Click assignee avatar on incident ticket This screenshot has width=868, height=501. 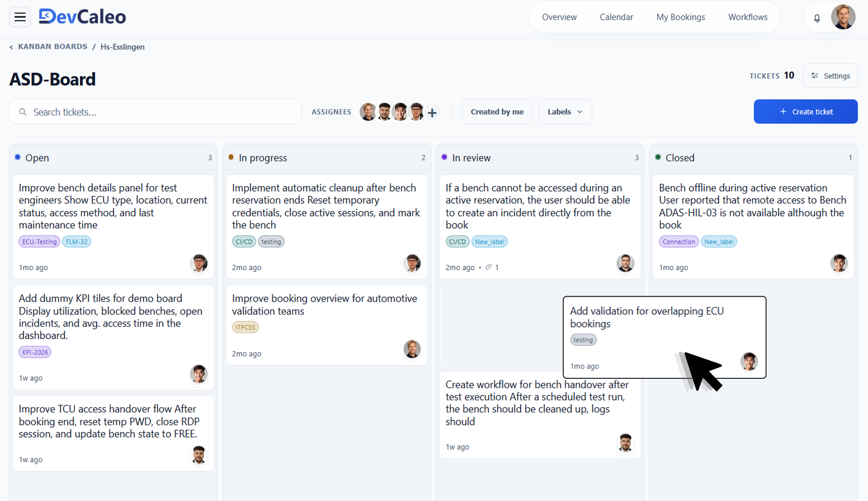[626, 263]
